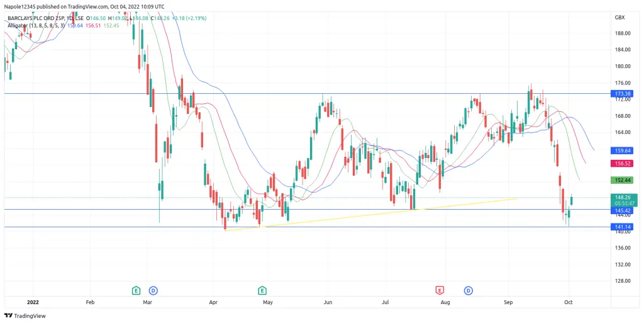Viewport: 644px width, 323px height.
Task: Click the close value C148.26
Action: 160,18
